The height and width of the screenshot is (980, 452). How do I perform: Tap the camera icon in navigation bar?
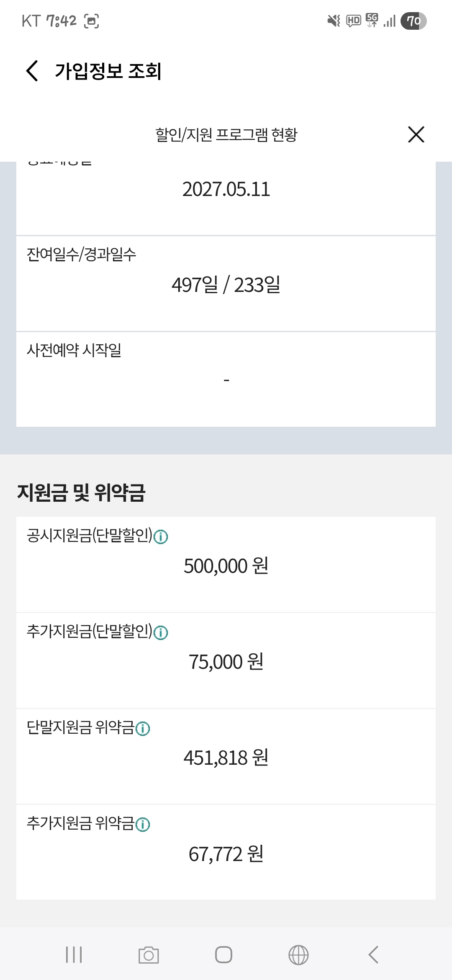click(x=149, y=955)
